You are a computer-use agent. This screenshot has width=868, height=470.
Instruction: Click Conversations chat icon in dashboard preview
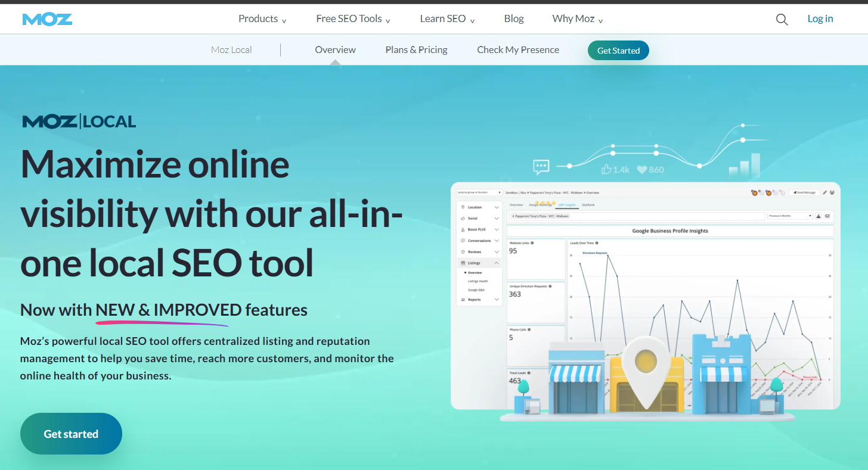[x=463, y=241]
